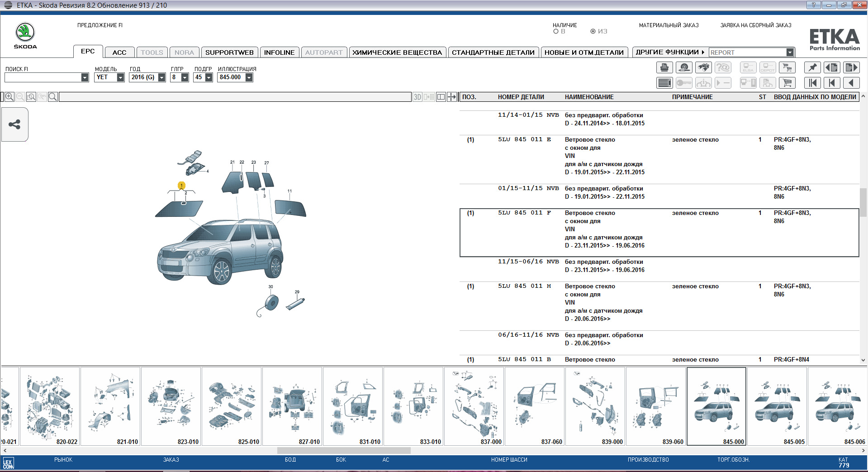Image resolution: width=868 pixels, height=472 pixels.
Task: Click the print icon in the toolbar
Action: pyautogui.click(x=664, y=68)
